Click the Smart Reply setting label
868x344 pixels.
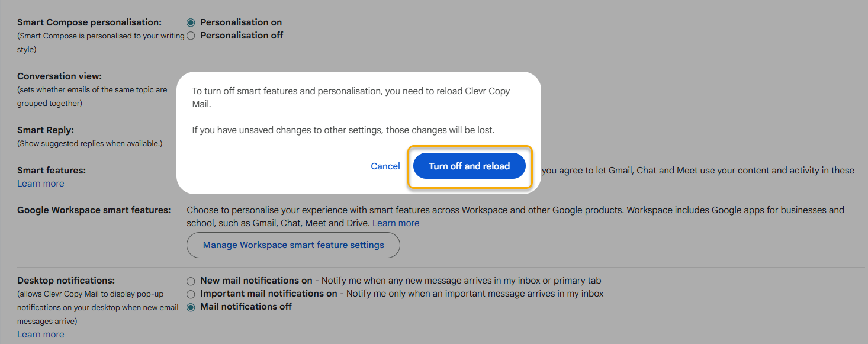coord(46,130)
